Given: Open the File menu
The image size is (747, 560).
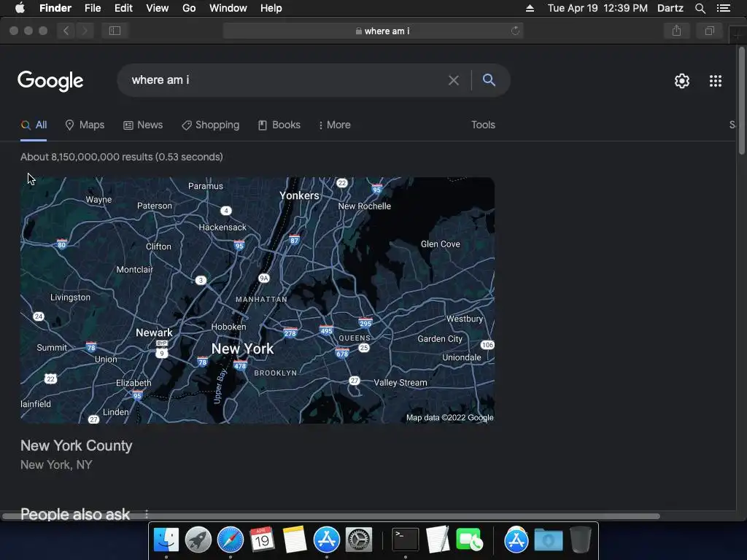Looking at the screenshot, I should pyautogui.click(x=93, y=8).
